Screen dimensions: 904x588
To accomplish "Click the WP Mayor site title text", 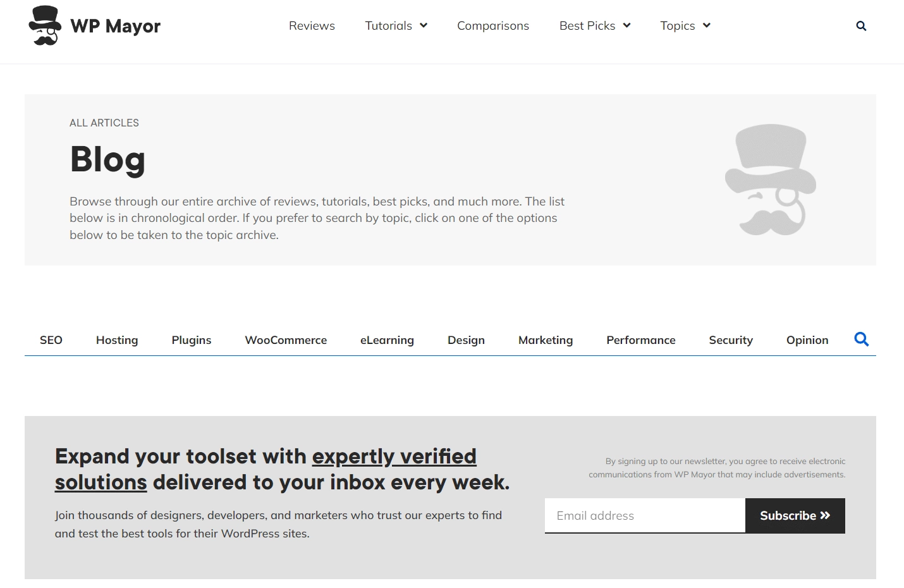I will 116,26.
